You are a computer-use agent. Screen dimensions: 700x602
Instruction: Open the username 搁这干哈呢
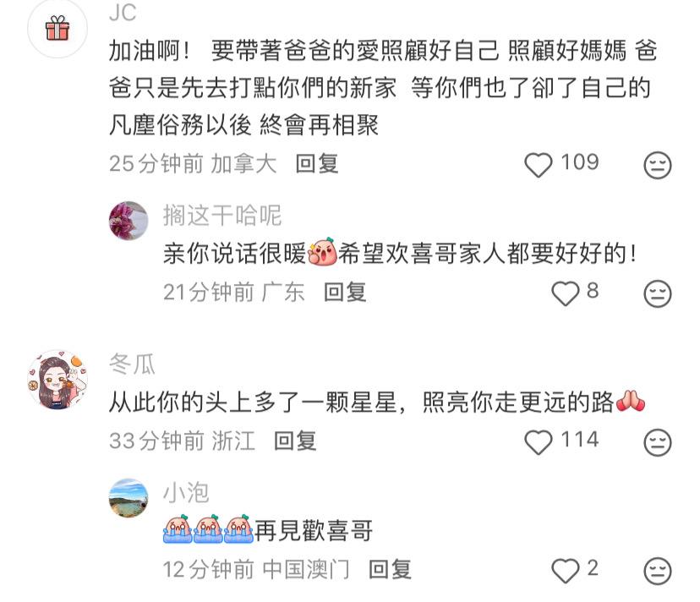pyautogui.click(x=221, y=216)
